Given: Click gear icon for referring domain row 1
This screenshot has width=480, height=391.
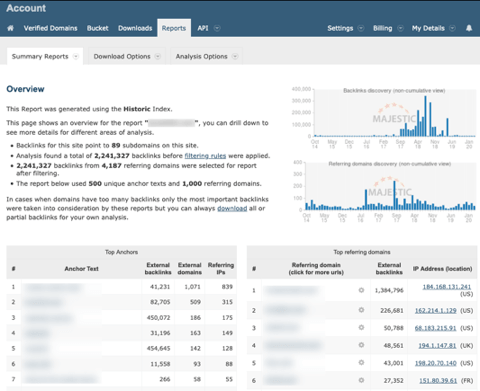Looking at the screenshot, I should click(x=361, y=290).
